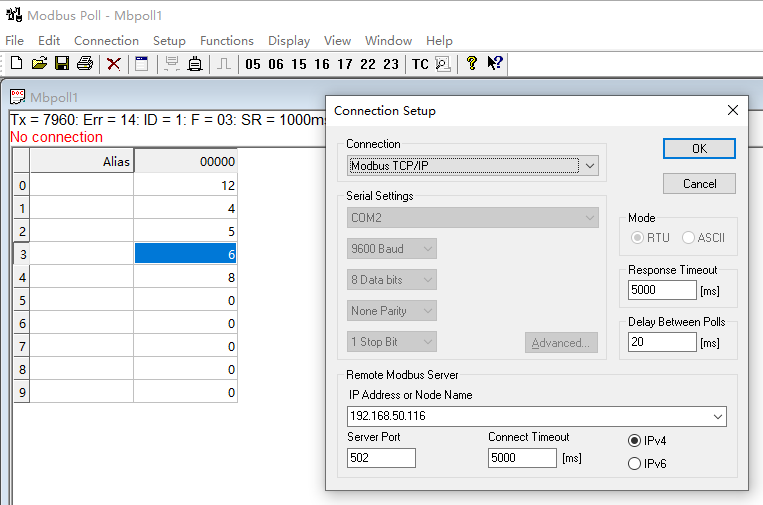This screenshot has height=505, width=763.
Task: Click the Server Port 502 field
Action: click(381, 458)
